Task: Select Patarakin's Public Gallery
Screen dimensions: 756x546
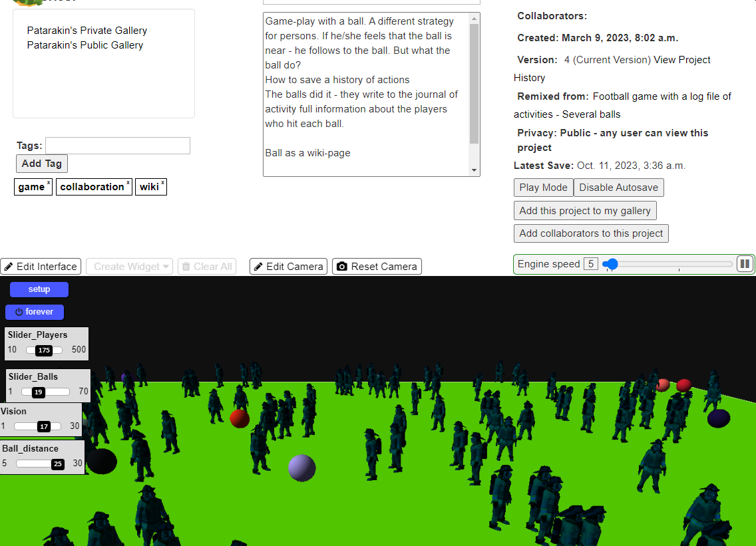Action: click(x=85, y=45)
